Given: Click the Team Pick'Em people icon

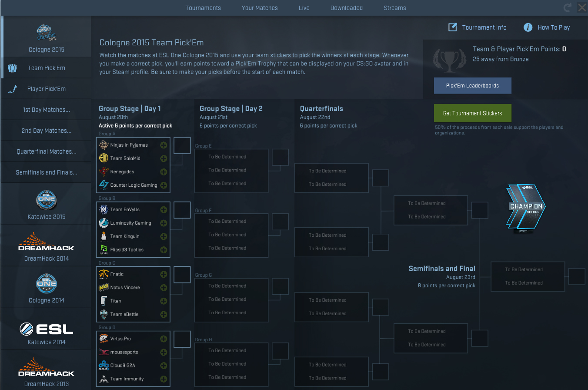Looking at the screenshot, I should point(12,68).
